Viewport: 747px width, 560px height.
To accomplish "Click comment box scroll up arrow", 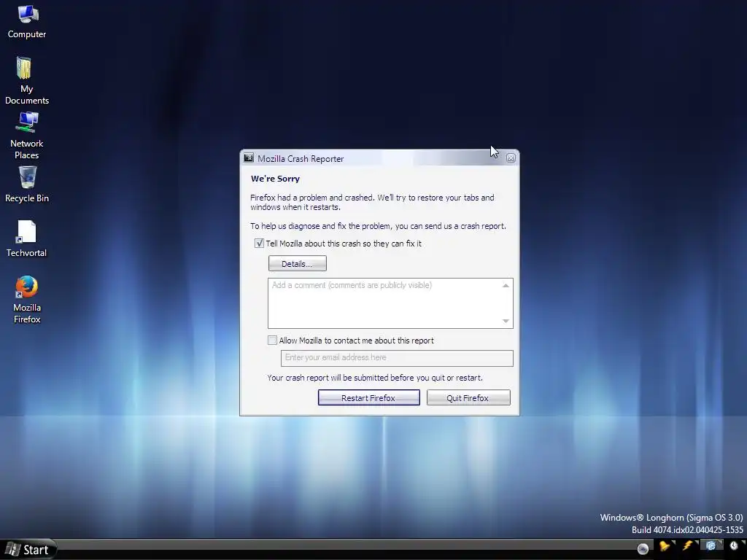I will point(506,285).
